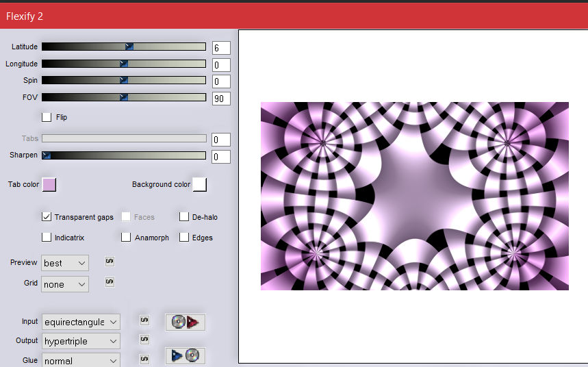
Task: Check the Anamorph option
Action: point(126,237)
